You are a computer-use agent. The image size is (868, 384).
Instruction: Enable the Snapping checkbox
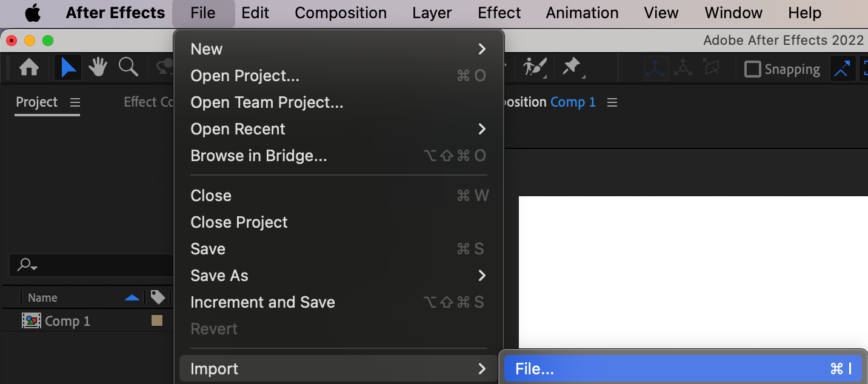coord(752,69)
